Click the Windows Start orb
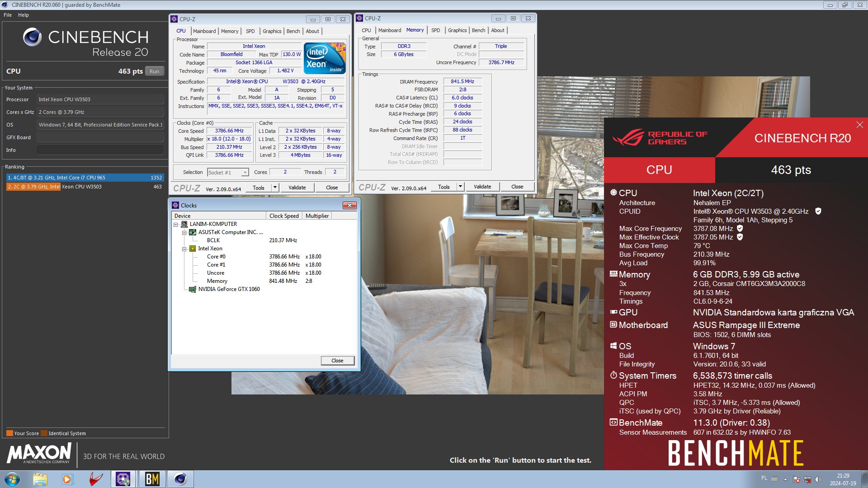Viewport: 868px width, 488px height. click(12, 479)
